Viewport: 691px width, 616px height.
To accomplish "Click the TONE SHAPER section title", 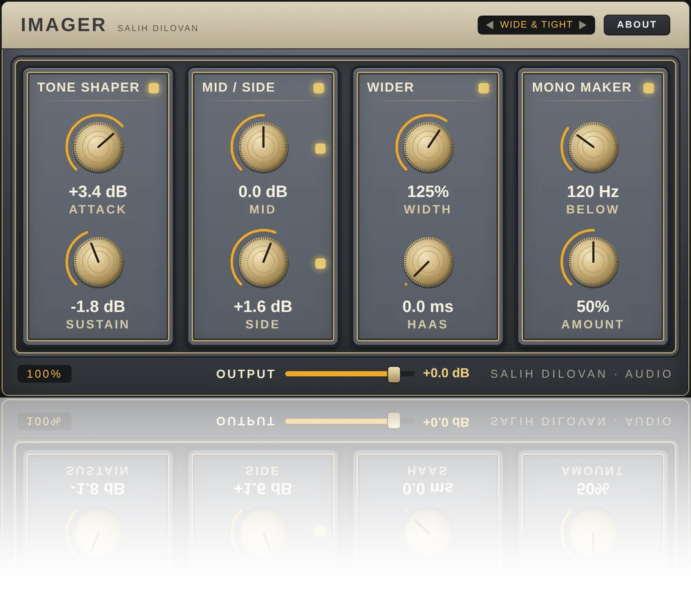I will point(88,87).
